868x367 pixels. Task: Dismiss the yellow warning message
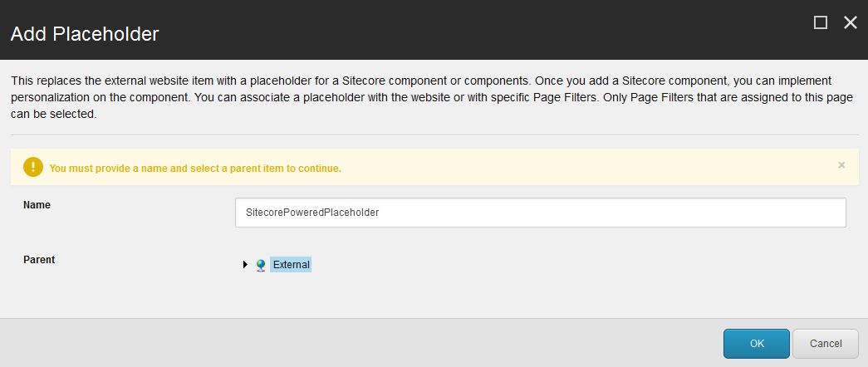841,165
